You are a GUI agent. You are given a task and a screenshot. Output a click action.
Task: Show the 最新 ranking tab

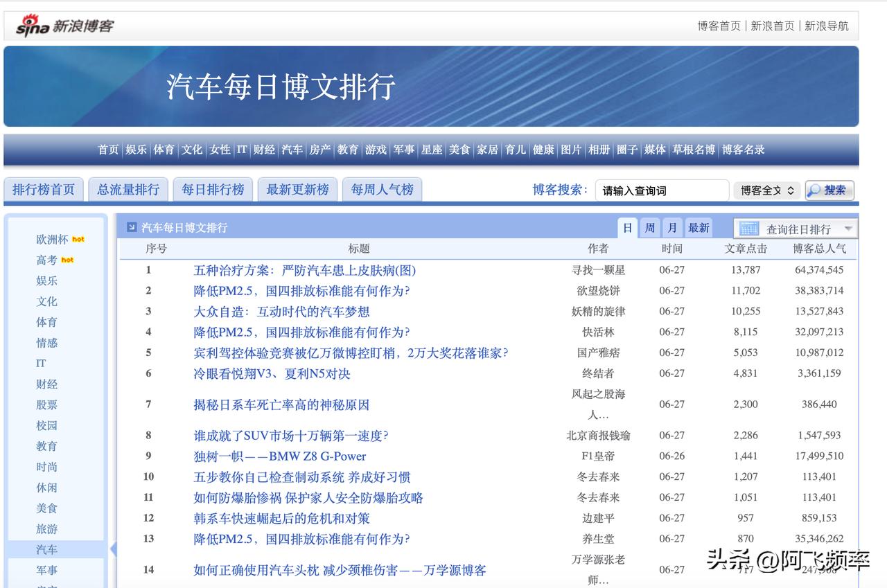[699, 228]
